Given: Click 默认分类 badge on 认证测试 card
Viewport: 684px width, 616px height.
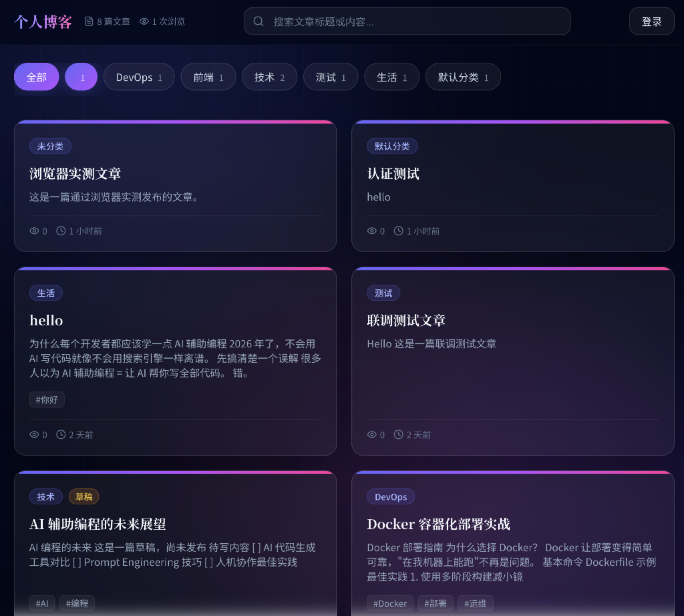Looking at the screenshot, I should point(392,146).
